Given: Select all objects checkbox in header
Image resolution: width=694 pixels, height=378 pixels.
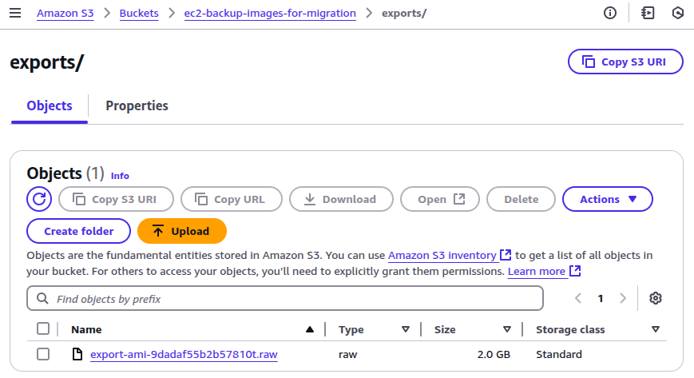Looking at the screenshot, I should point(43,329).
